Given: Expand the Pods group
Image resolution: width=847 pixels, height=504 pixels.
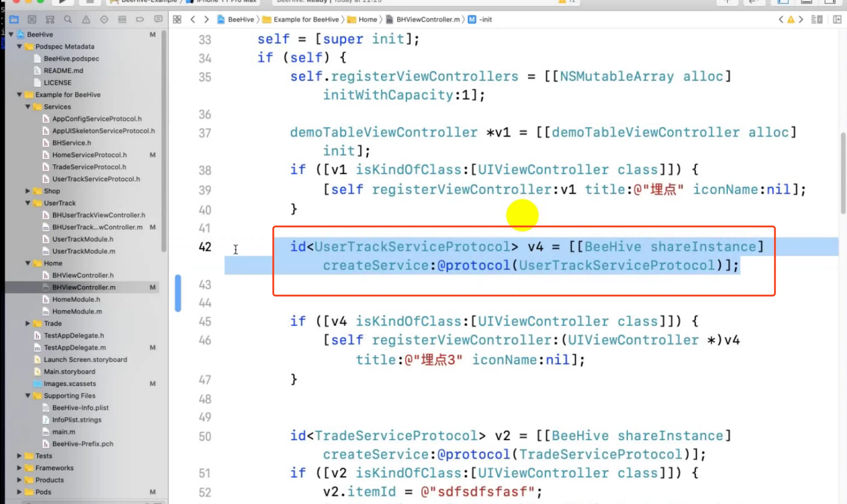Looking at the screenshot, I should (19, 492).
